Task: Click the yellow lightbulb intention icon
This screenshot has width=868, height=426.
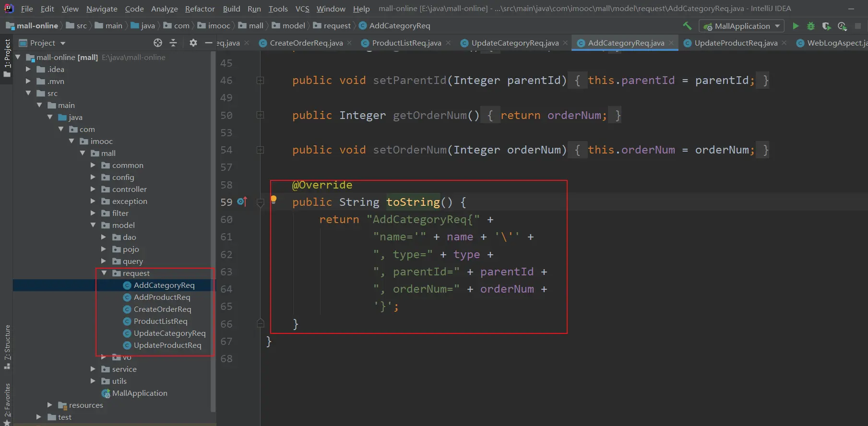Action: (x=273, y=199)
